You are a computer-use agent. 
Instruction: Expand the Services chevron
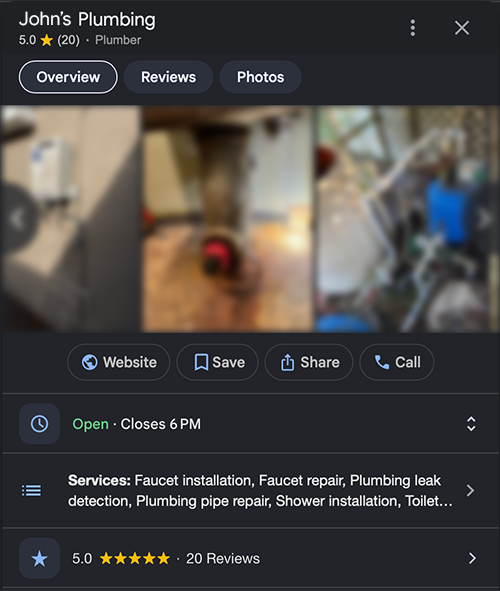[470, 491]
